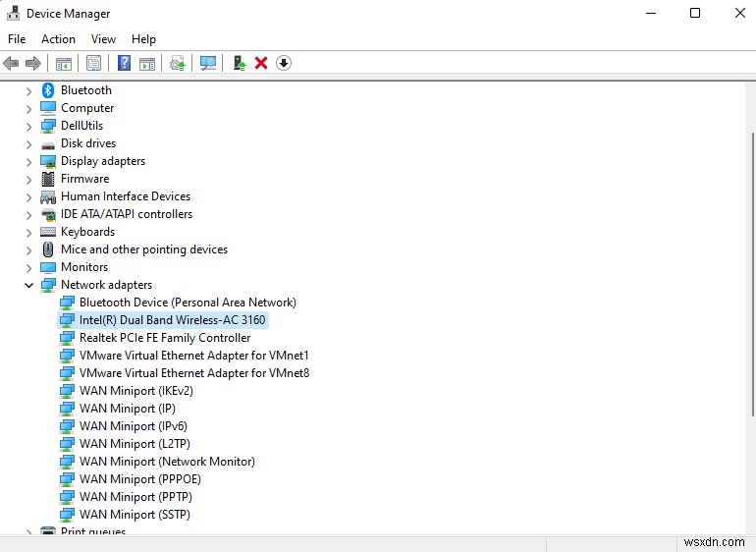Click the Human Interface Devices icon
The height and width of the screenshot is (552, 756).
point(48,196)
